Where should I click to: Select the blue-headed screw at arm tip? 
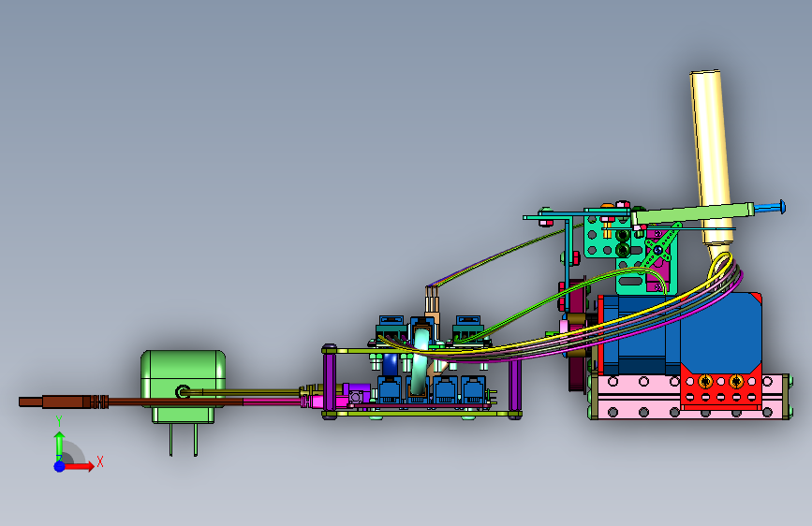pyautogui.click(x=770, y=208)
